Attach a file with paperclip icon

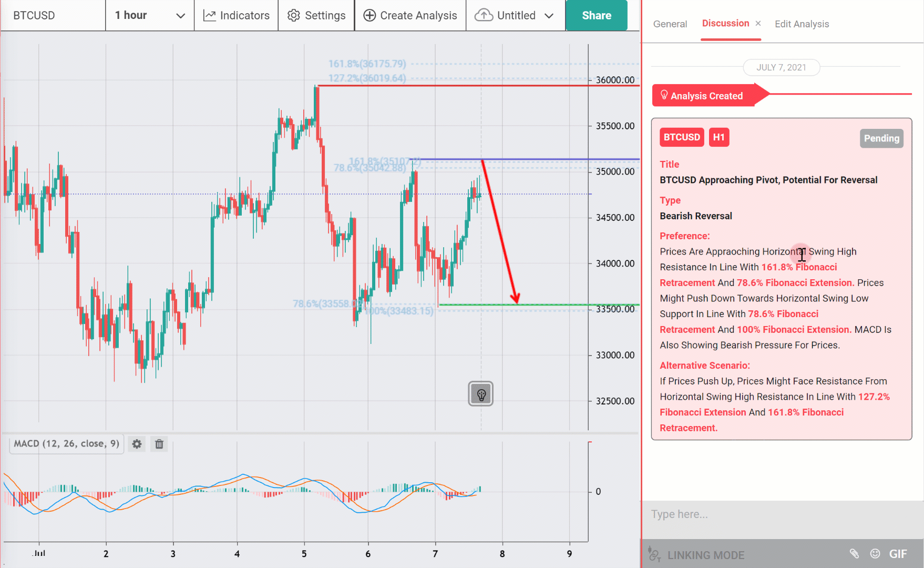(x=854, y=553)
